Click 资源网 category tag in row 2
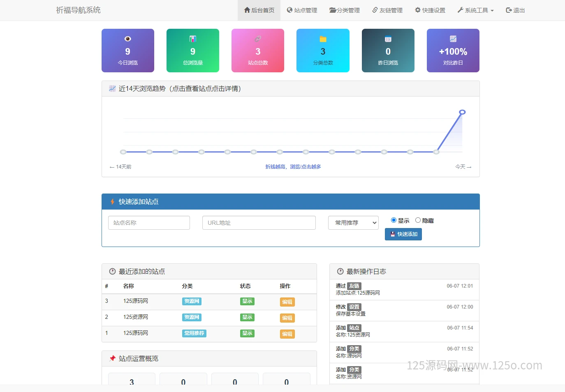This screenshot has height=392, width=565. [x=192, y=317]
